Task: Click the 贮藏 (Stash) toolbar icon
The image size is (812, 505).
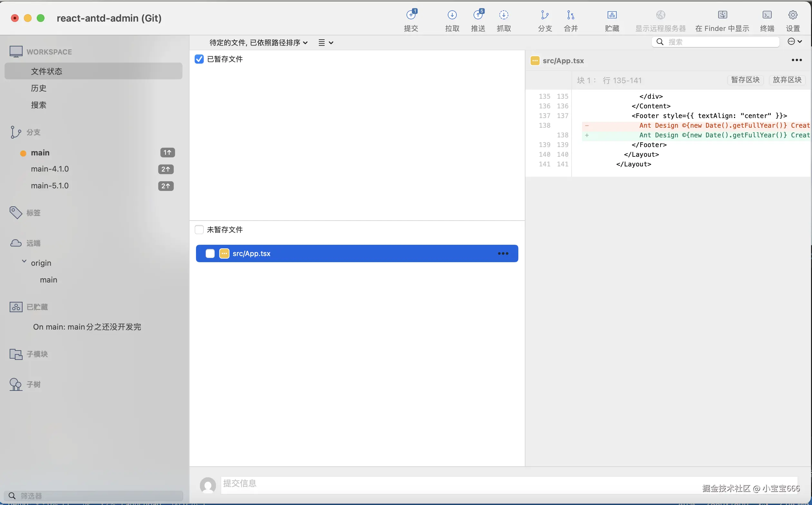Action: pos(612,15)
